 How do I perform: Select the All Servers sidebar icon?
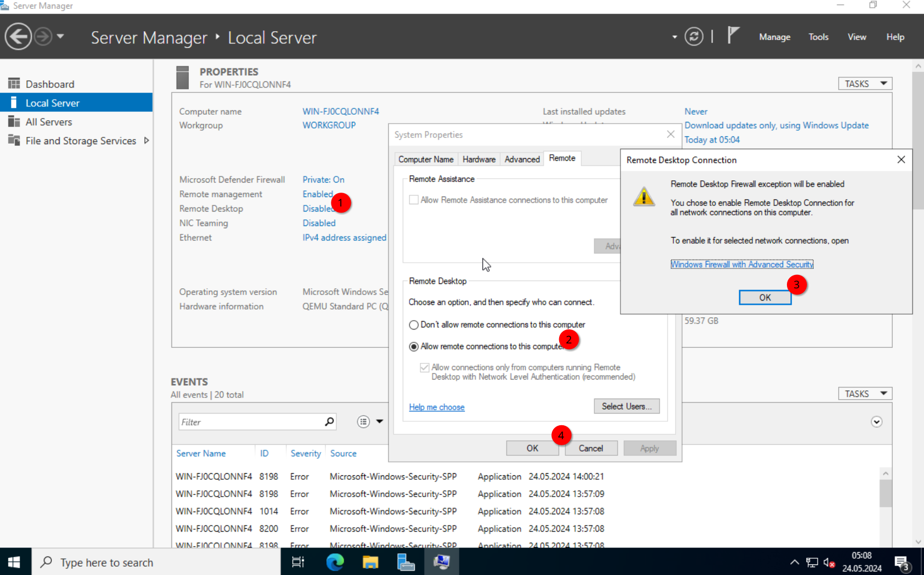coord(14,121)
